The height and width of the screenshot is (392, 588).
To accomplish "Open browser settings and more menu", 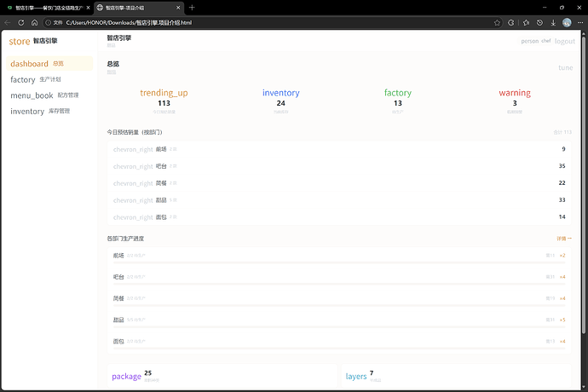I will point(580,22).
